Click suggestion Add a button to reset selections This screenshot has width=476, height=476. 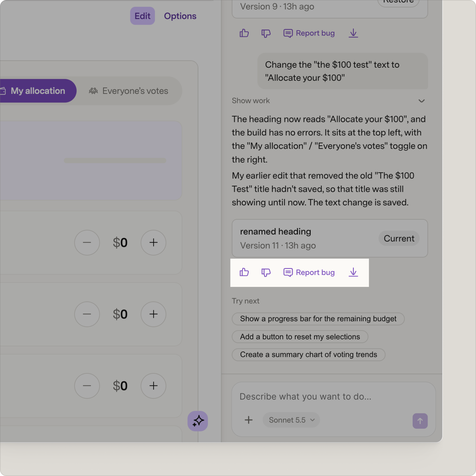[x=300, y=337]
